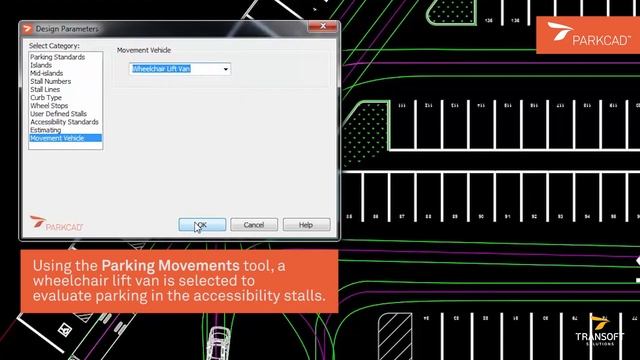Screen dimensions: 640x360
Task: Select Movement Vehicle category
Action: click(65, 138)
